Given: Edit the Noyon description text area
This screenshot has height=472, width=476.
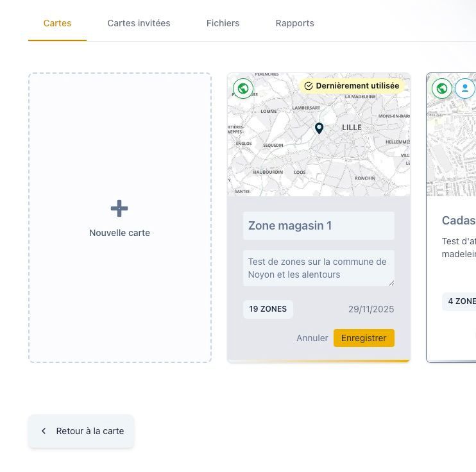Looking at the screenshot, I should click(319, 268).
